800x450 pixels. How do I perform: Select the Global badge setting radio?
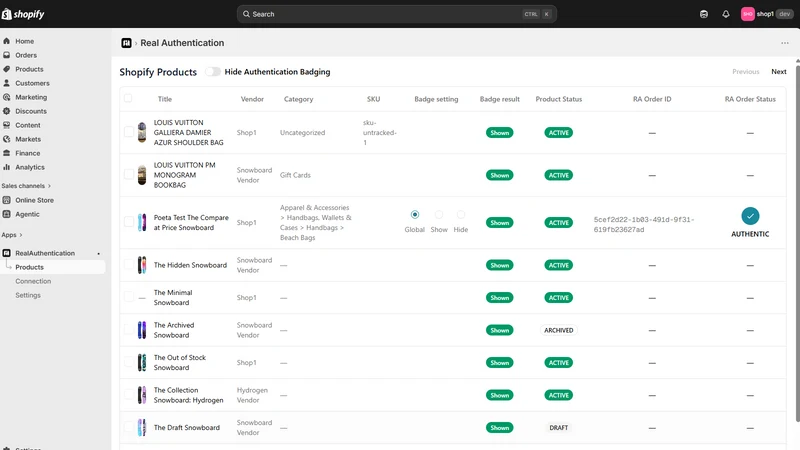click(415, 215)
